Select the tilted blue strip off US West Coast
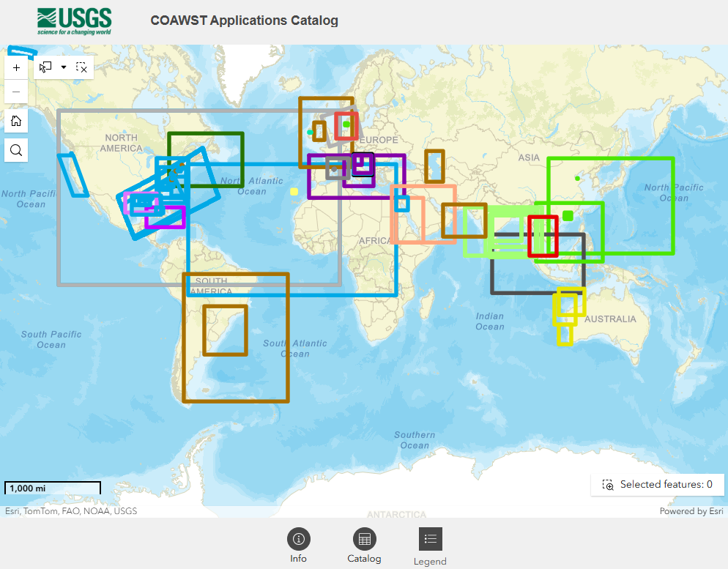Screen dimensions: 728x569 pyautogui.click(x=73, y=175)
